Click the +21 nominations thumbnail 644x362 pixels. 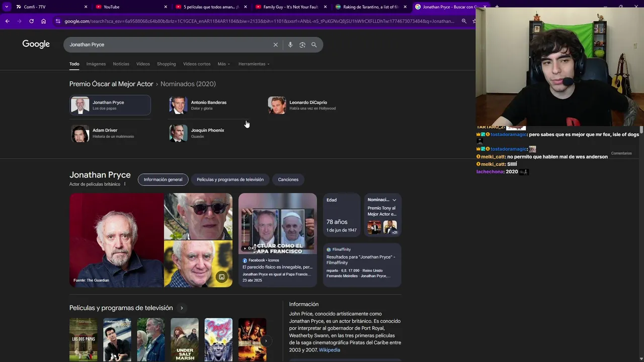390,227
